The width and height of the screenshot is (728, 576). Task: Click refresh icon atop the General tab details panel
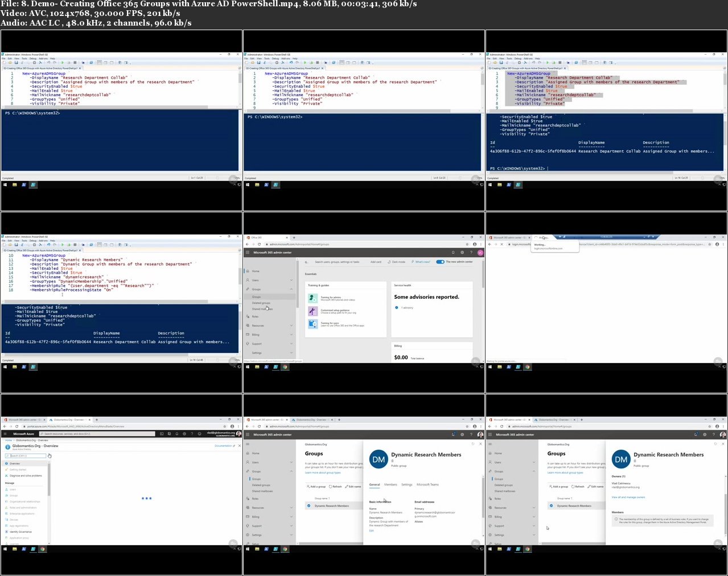click(472, 443)
